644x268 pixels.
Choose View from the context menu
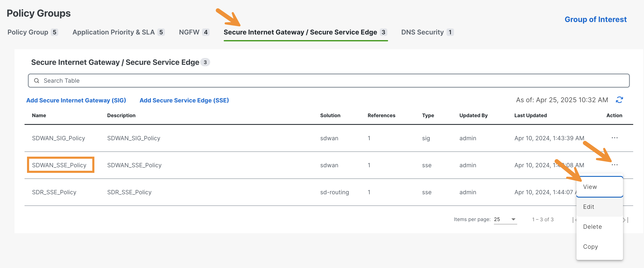click(599, 187)
